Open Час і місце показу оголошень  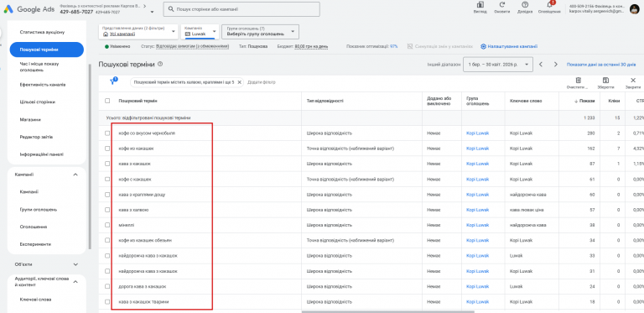(39, 67)
